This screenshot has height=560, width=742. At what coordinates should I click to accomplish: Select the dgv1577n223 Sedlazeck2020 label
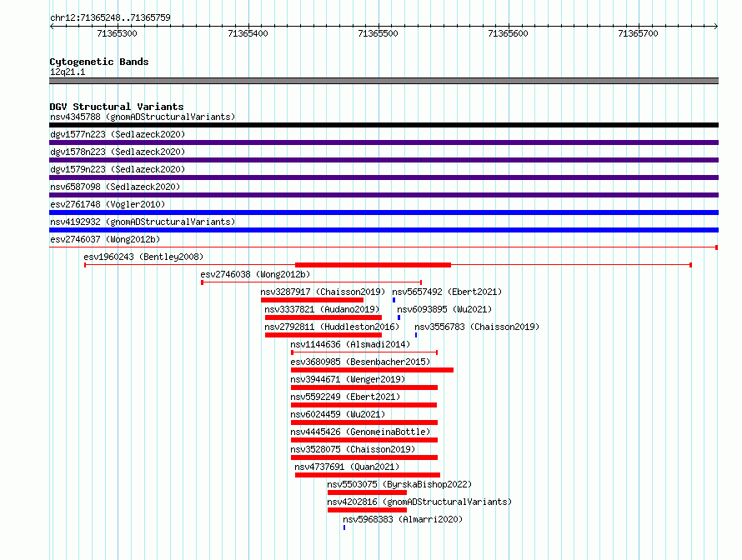118,134
